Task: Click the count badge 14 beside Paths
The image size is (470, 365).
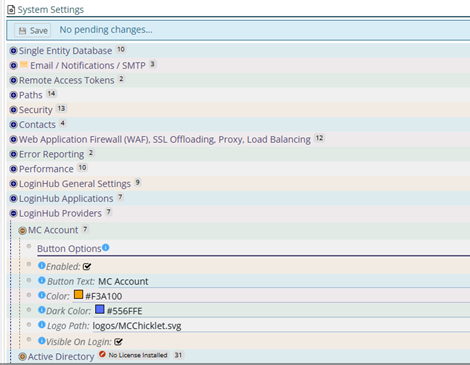Action: coord(51,94)
